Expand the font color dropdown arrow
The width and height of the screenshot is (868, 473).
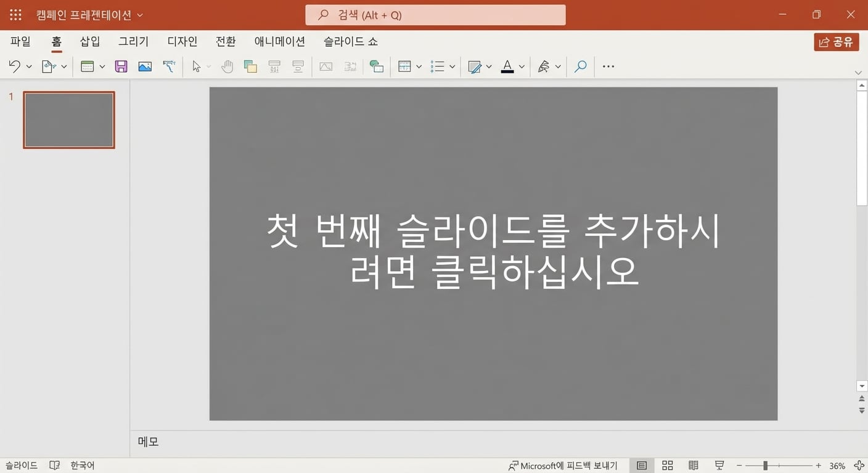(x=522, y=67)
